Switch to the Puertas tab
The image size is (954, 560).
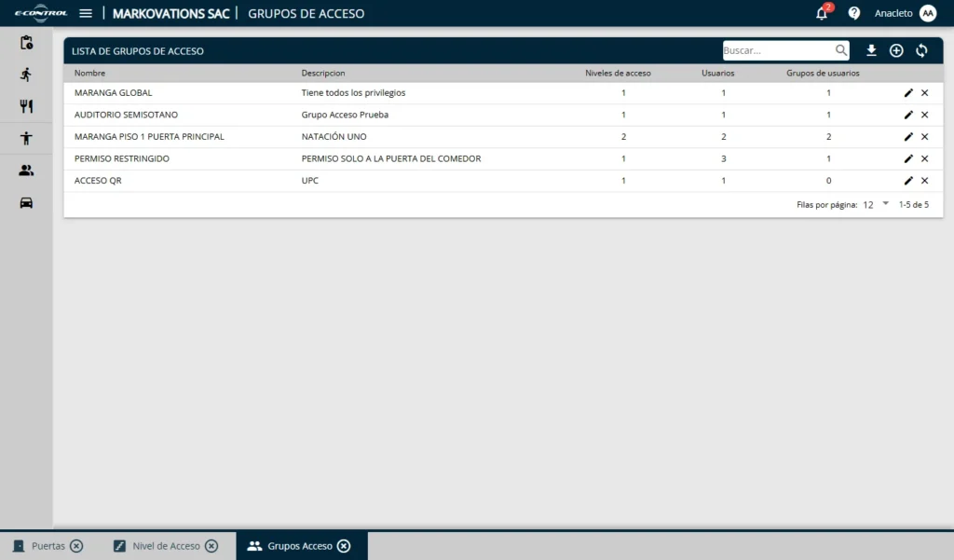[48, 546]
